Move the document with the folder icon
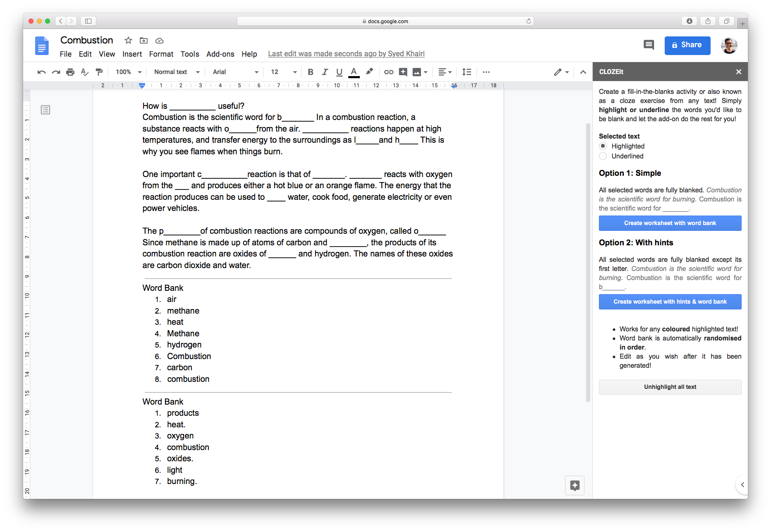 pos(144,40)
